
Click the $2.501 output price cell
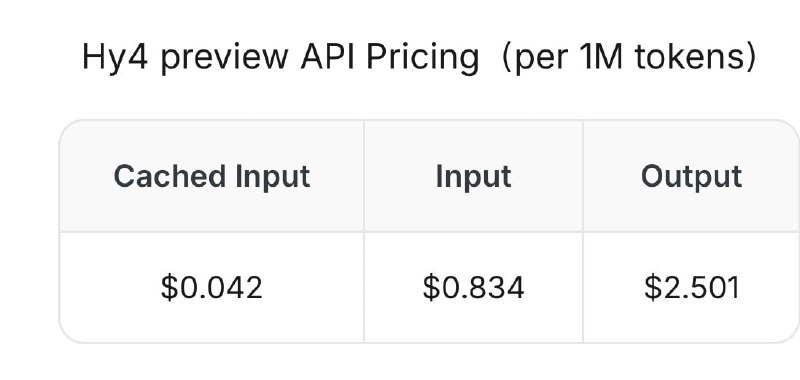pos(691,287)
